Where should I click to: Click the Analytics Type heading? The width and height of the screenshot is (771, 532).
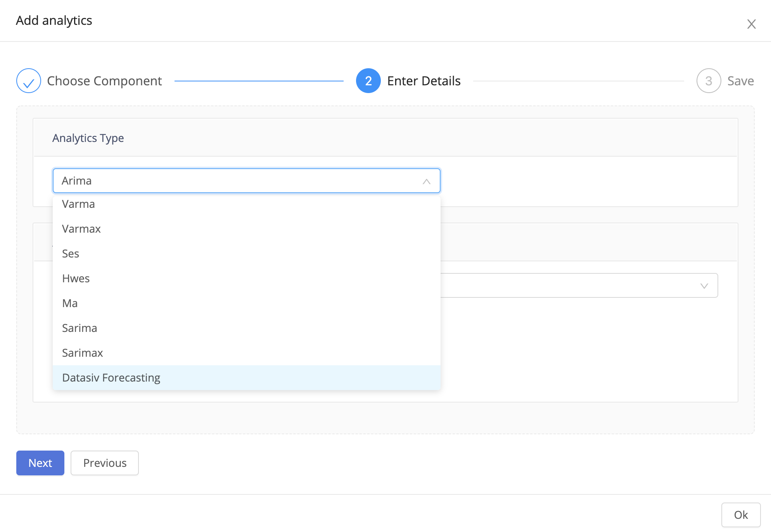pos(88,138)
